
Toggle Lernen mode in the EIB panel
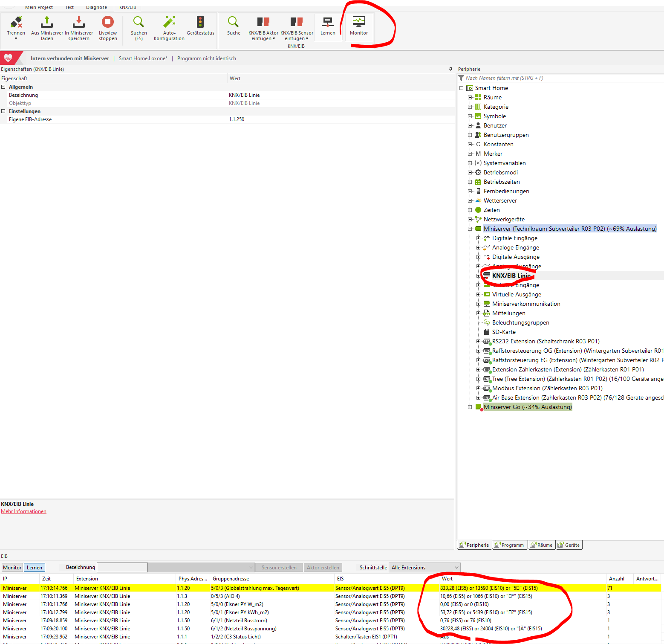click(35, 568)
